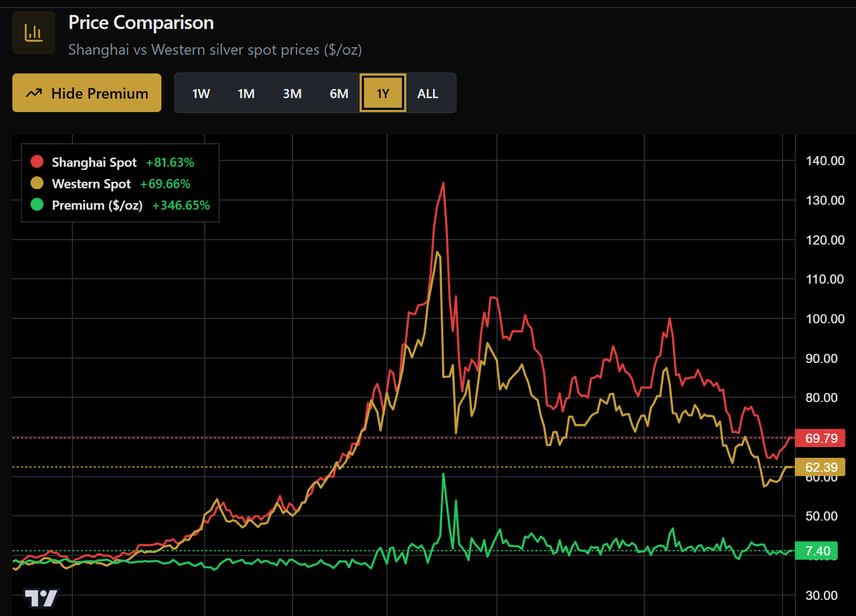Click the bar chart icon beside Price Comparison
The width and height of the screenshot is (856, 616).
pyautogui.click(x=33, y=33)
